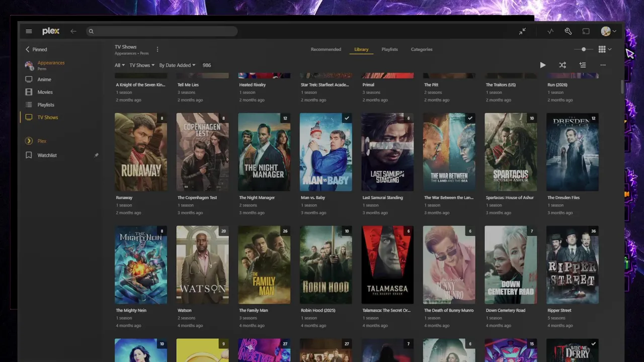Image resolution: width=644 pixels, height=362 pixels.
Task: Click into the search field
Action: click(x=162, y=31)
